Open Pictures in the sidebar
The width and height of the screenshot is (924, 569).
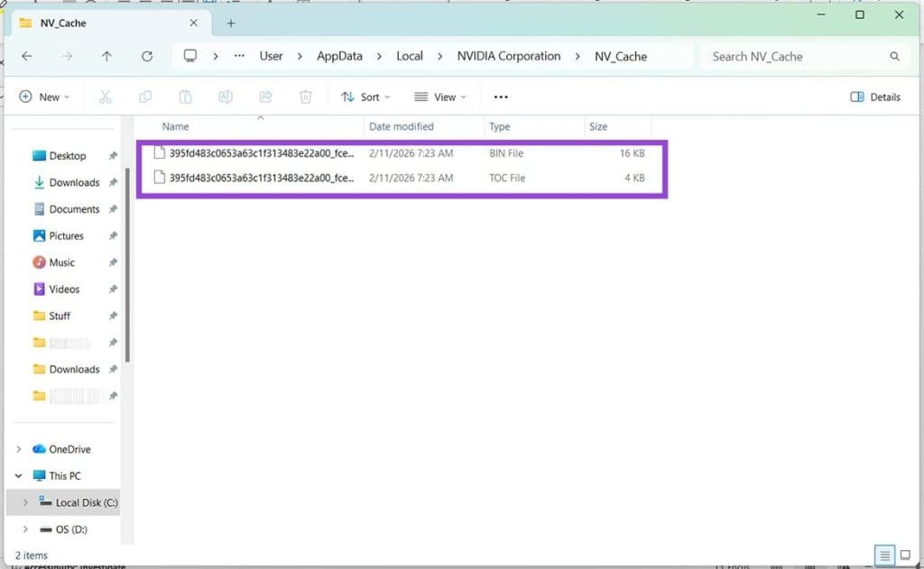tap(66, 236)
